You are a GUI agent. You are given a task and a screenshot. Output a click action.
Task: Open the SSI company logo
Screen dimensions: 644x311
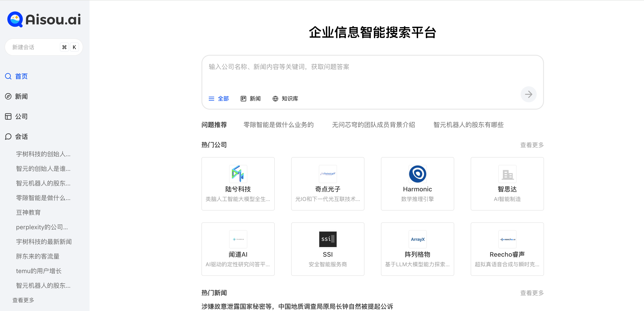tap(327, 239)
